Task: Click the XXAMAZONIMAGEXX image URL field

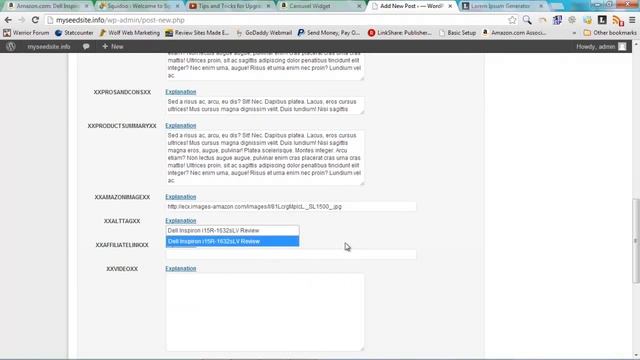Action: tap(291, 207)
